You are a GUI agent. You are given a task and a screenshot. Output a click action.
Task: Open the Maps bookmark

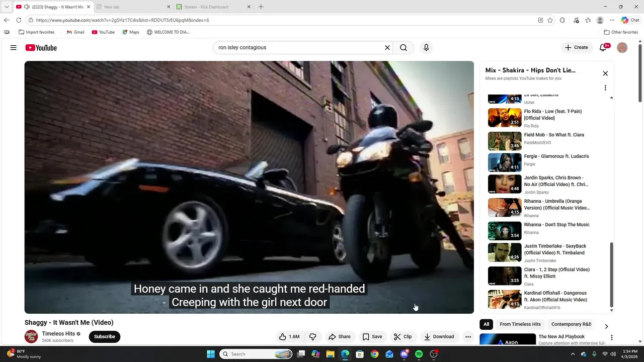[131, 32]
